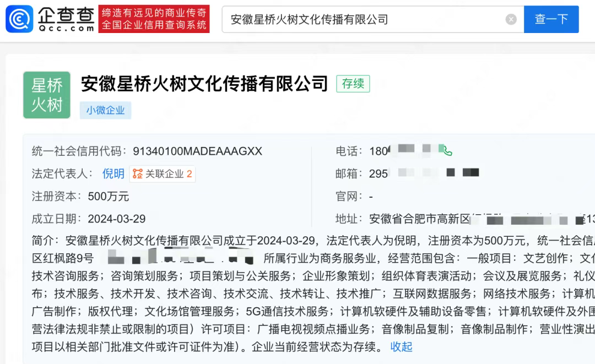Click the 企查查 Qcc.com wordmark
The width and height of the screenshot is (595, 364).
coord(66,19)
